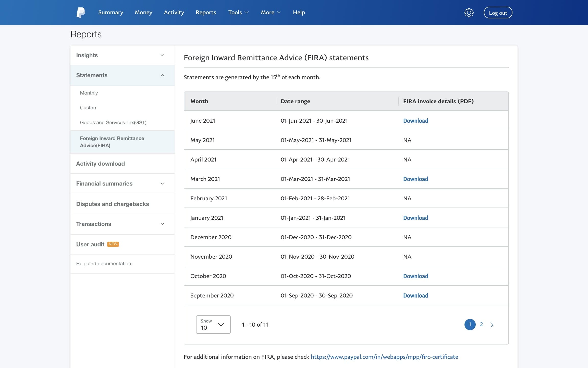Click the Money navigation icon

pyautogui.click(x=143, y=12)
